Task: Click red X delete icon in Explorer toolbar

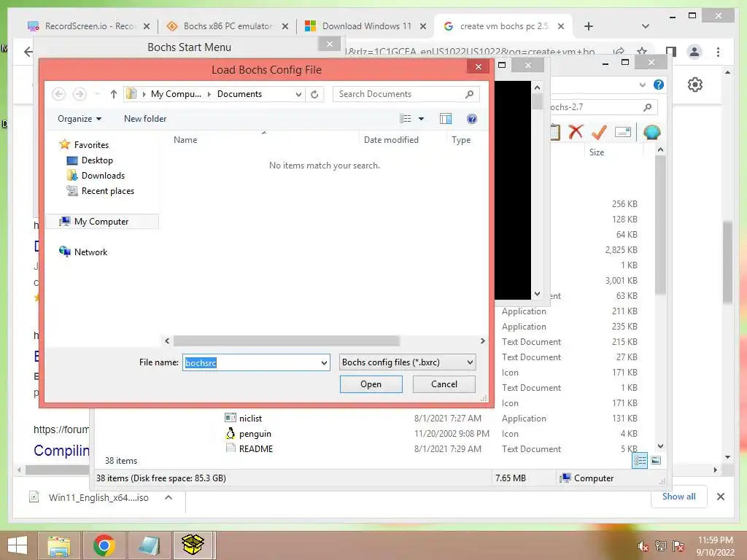Action: 576,131
